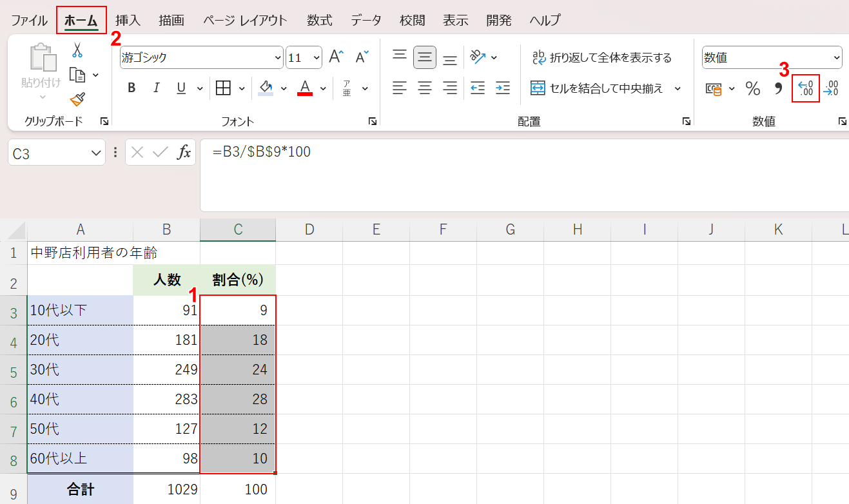Toggle Merge and Center (セルを結合して中央揃え)
The image size is (849, 504).
[x=596, y=88]
